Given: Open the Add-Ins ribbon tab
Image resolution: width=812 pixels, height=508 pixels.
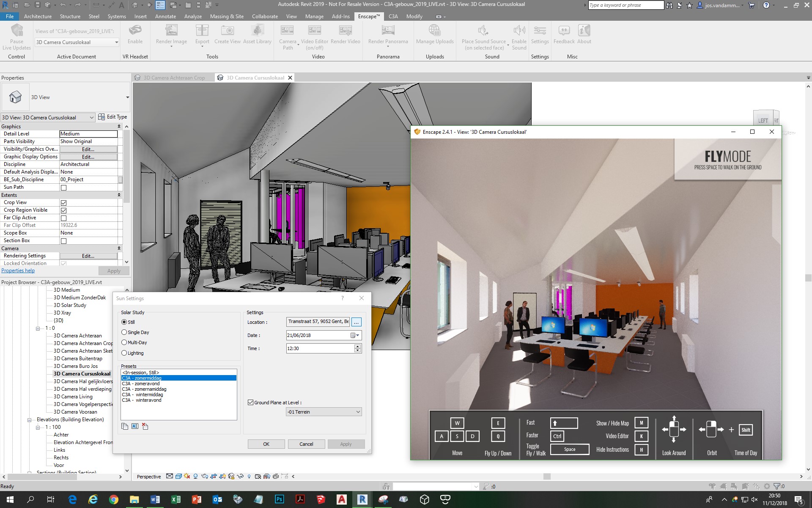Looking at the screenshot, I should (340, 17).
